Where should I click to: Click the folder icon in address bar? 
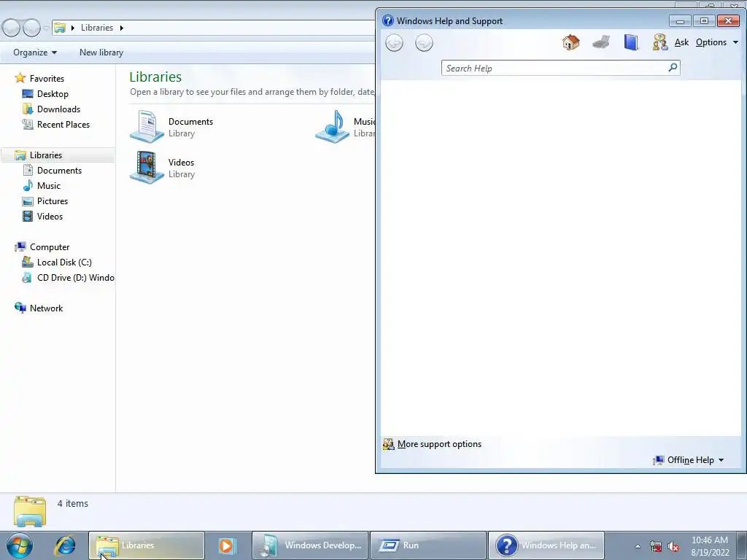(60, 28)
